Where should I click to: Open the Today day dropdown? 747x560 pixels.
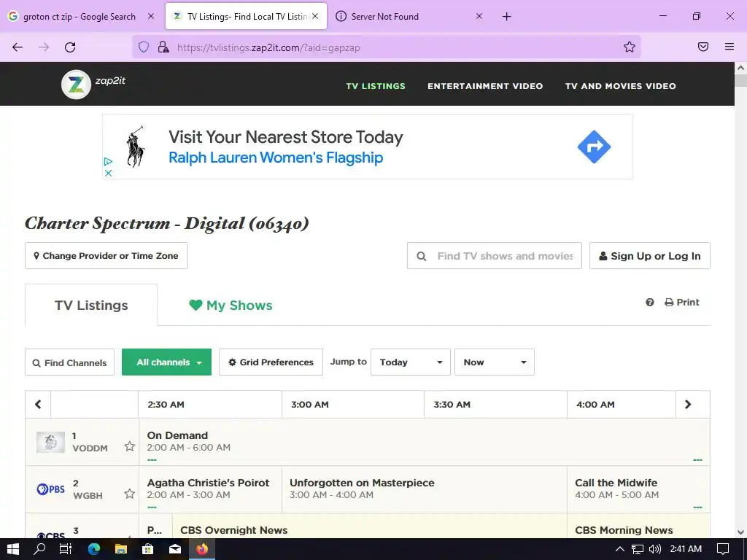point(411,362)
